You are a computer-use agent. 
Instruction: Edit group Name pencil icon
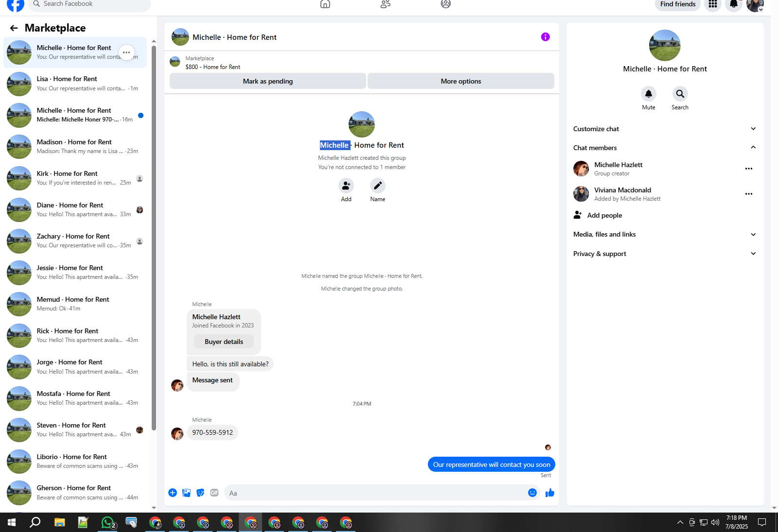(378, 186)
